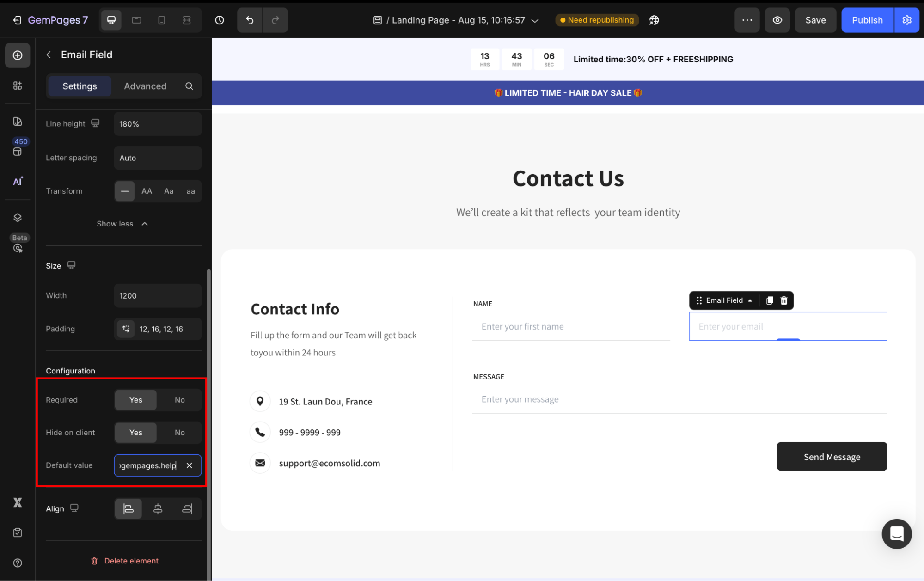Duplicate the Email Field element

(770, 300)
